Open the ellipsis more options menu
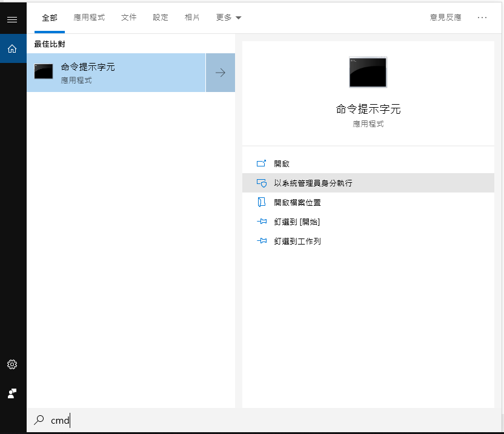The image size is (504, 434). [482, 18]
